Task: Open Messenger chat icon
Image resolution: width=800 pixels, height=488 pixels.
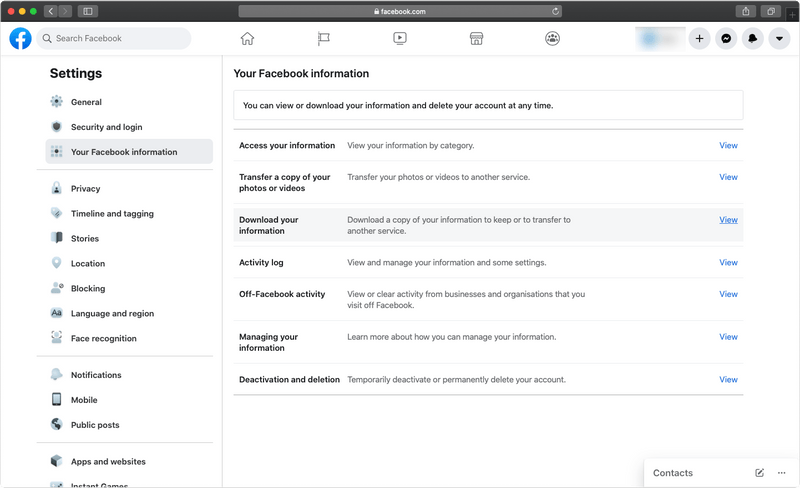Action: pyautogui.click(x=726, y=38)
